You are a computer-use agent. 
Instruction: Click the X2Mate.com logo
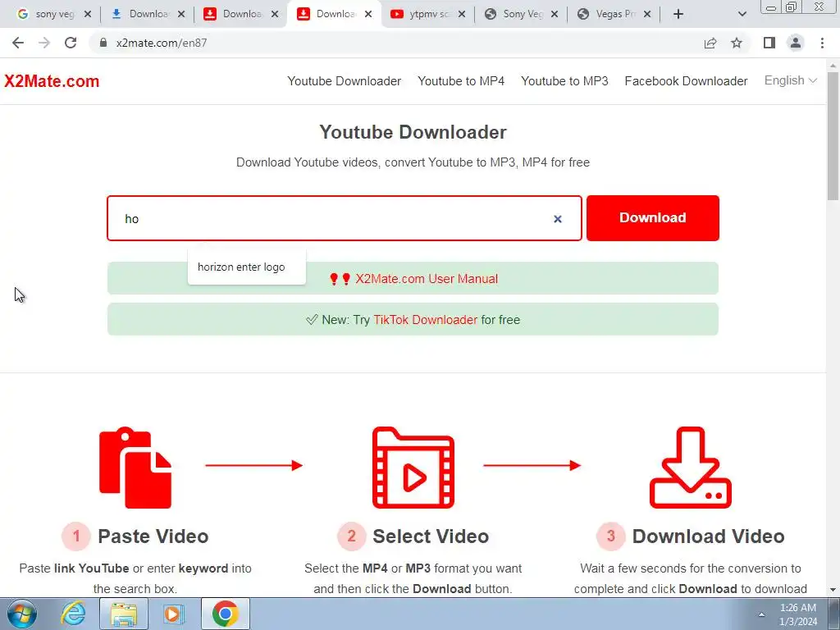pyautogui.click(x=52, y=81)
